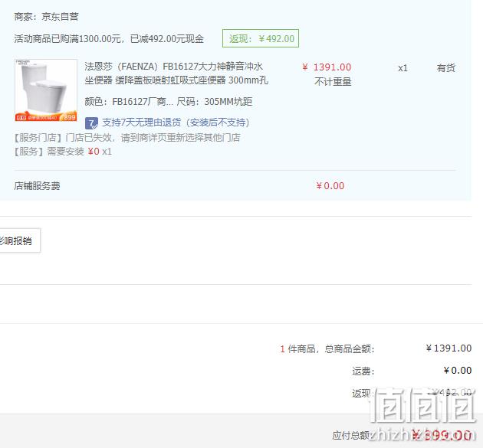Choose the partially visible 影响报销 button
Screen dimensions: 483x448
point(18,240)
